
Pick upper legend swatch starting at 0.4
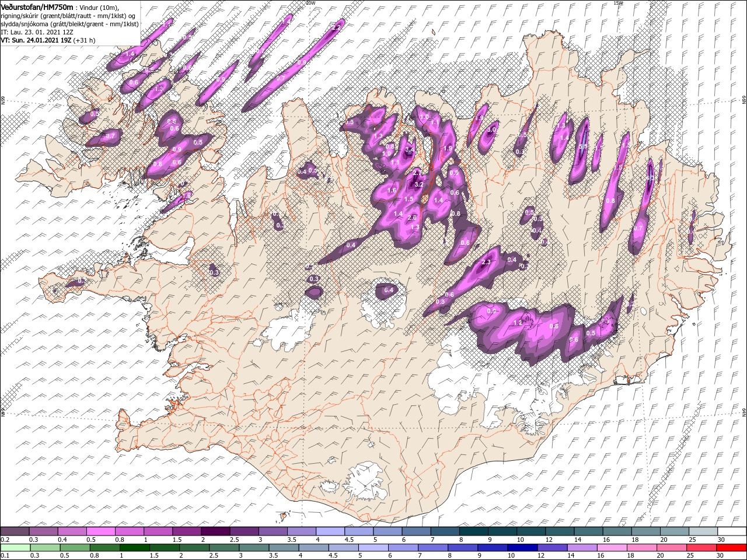click(x=72, y=531)
